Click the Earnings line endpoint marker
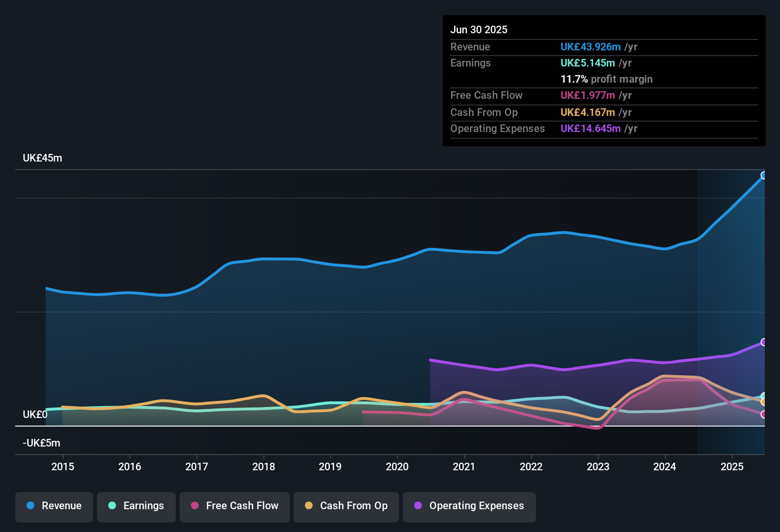Screen dimensions: 780x532 pyautogui.click(x=764, y=396)
